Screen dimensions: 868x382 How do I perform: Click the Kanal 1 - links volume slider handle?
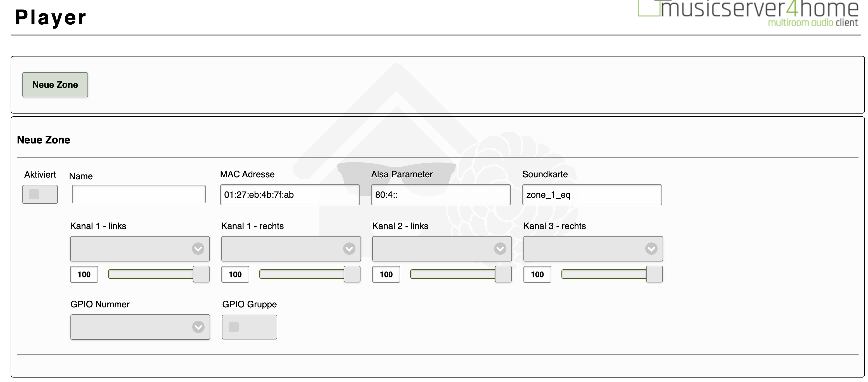coord(201,274)
